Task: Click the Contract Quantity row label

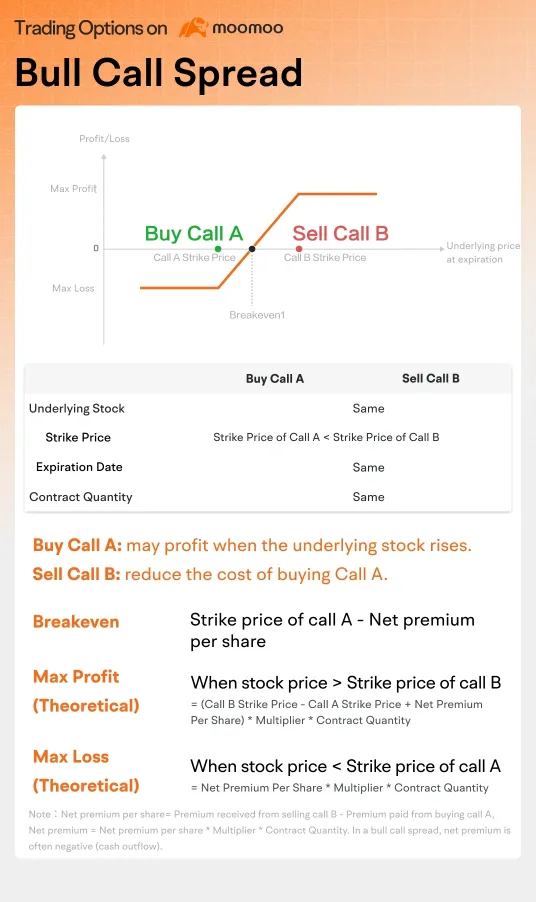Action: click(81, 497)
